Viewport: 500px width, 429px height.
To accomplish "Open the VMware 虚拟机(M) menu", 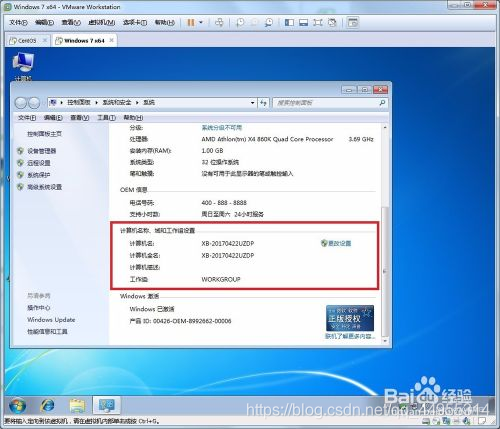I will pos(102,23).
